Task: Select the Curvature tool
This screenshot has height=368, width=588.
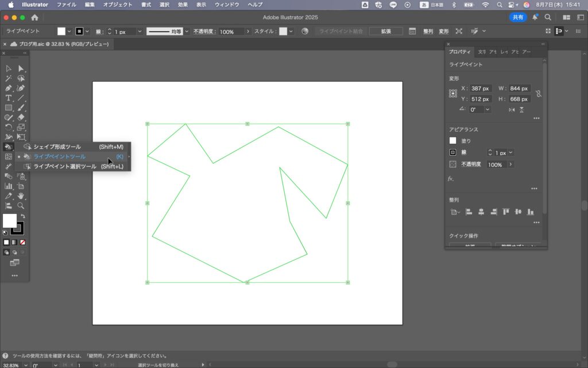Action: coord(21,88)
